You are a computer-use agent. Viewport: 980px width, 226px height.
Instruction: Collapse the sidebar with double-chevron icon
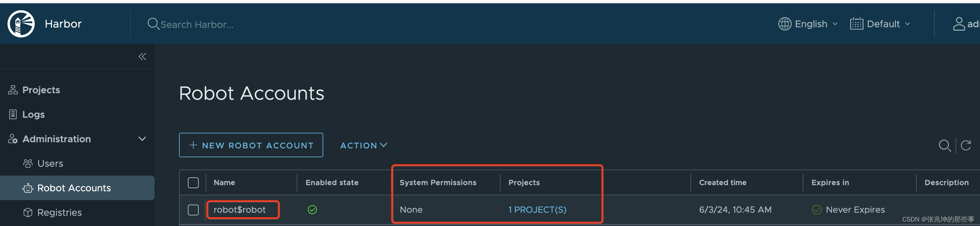coord(142,57)
